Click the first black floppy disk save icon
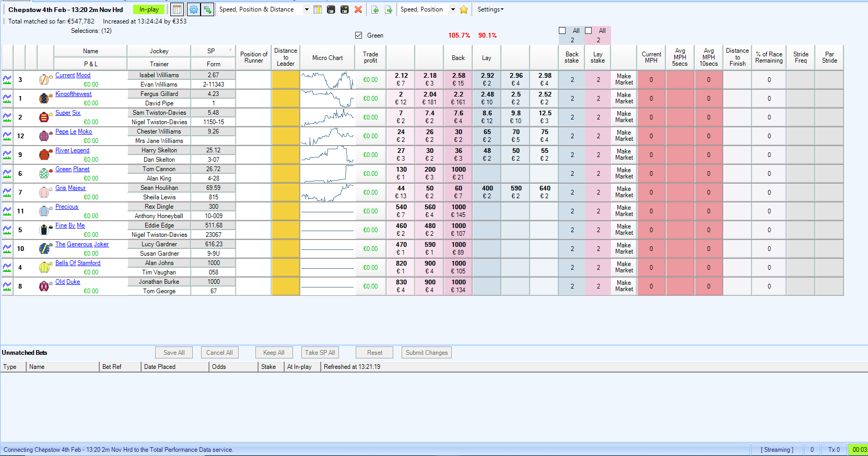The width and height of the screenshot is (868, 456). (331, 9)
